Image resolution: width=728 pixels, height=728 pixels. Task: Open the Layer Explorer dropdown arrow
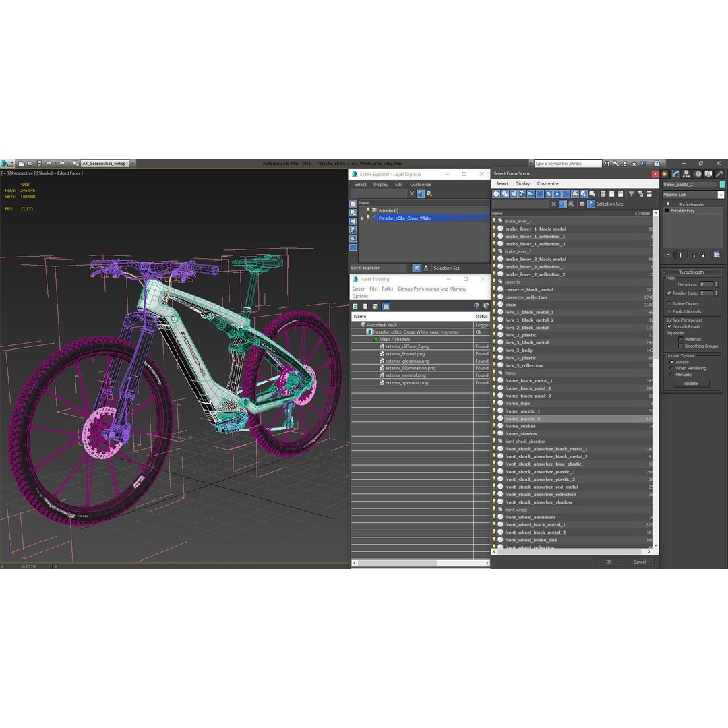pyautogui.click(x=408, y=268)
